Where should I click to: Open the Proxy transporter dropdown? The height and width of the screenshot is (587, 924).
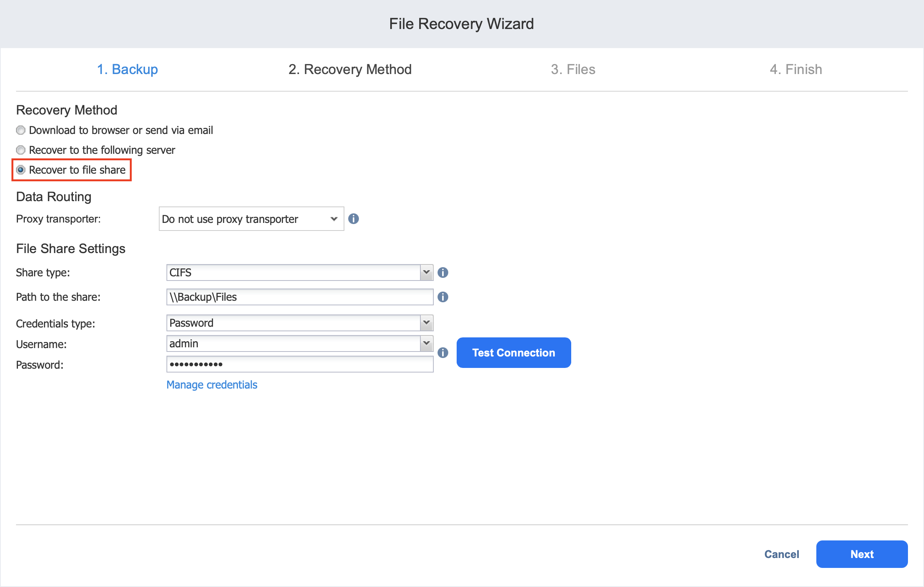click(x=251, y=219)
